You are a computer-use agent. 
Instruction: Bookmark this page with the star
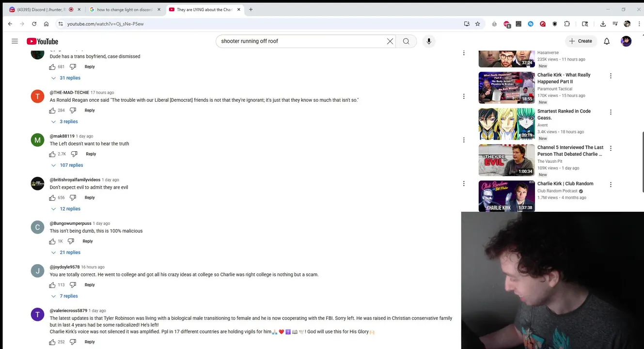point(477,24)
